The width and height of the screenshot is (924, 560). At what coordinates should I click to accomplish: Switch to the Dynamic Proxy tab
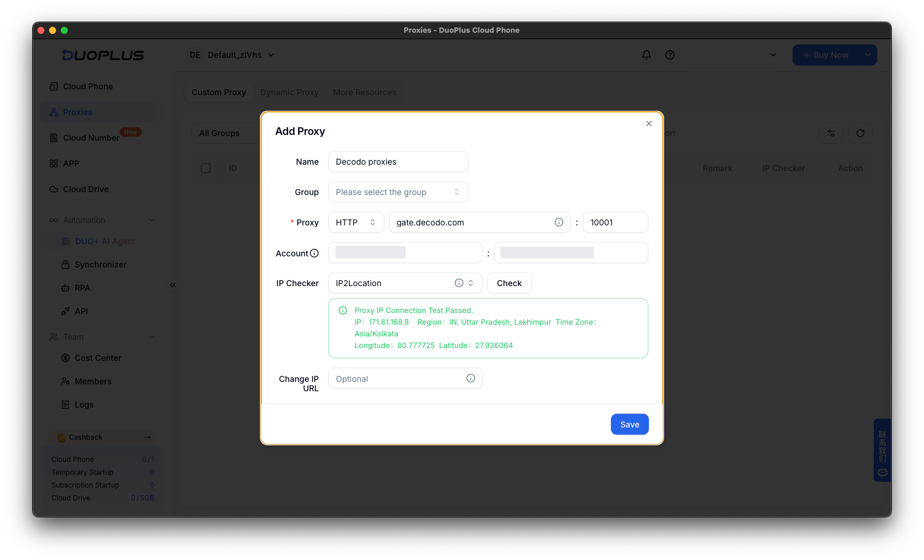click(290, 92)
